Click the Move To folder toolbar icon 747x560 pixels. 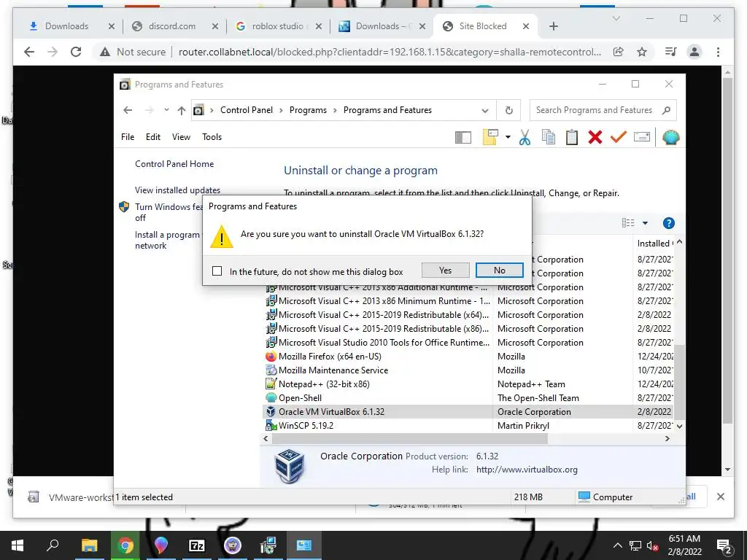pos(490,137)
